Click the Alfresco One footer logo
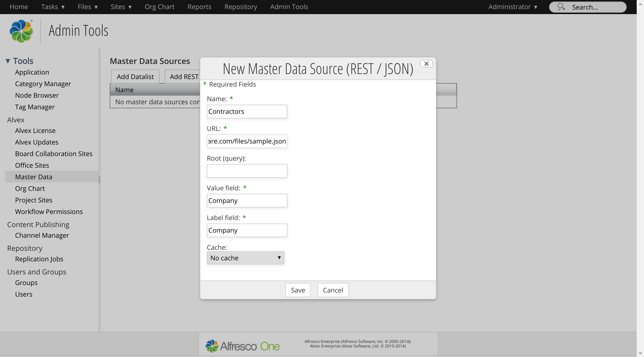The height and width of the screenshot is (357, 644). pyautogui.click(x=242, y=346)
